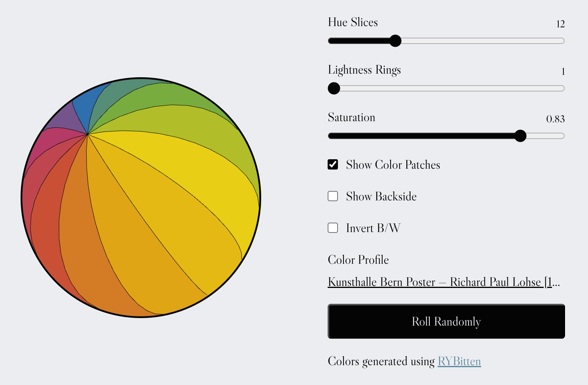Enable the Invert B/W checkbox
Screen dimensions: 588x385
coord(333,228)
